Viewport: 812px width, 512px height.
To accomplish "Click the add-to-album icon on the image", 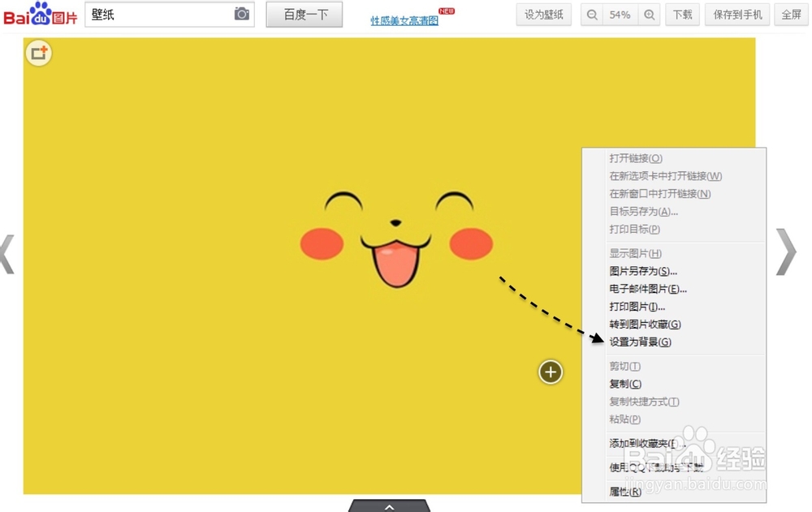I will [x=39, y=53].
